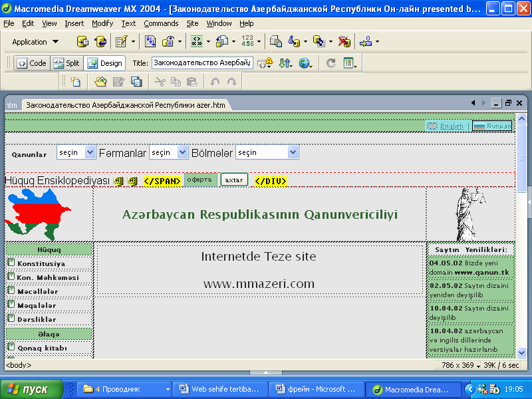Select the yellow </SPAN> tag marker
Screen dimensions: 532x399
point(162,181)
